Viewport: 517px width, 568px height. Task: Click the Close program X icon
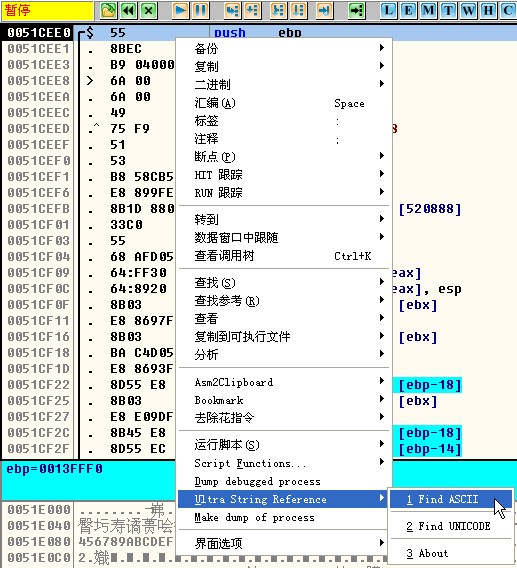(x=149, y=10)
